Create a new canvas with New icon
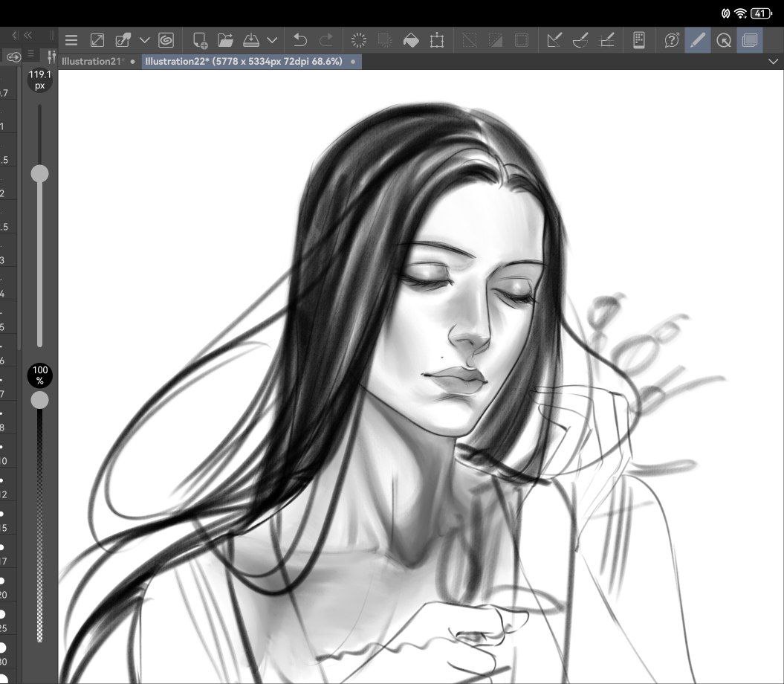This screenshot has height=684, width=784. [199, 40]
